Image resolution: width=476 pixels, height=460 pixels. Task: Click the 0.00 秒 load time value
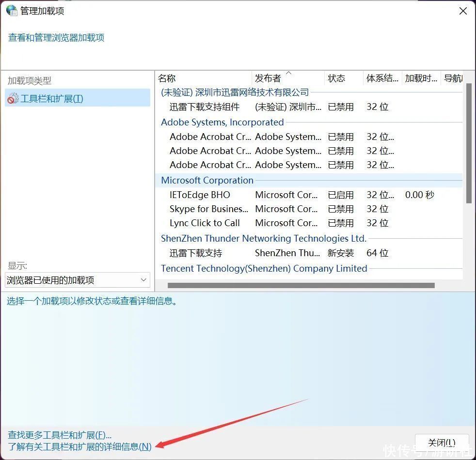[x=420, y=195]
